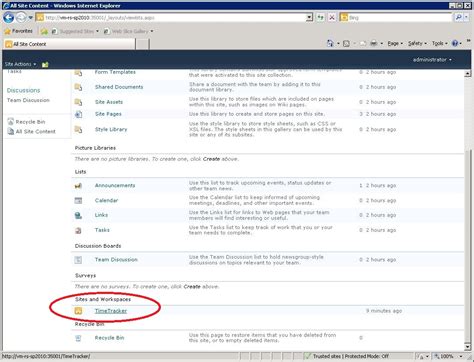Click the search magnifier icon next to Bing
The height and width of the screenshot is (362, 474).
tap(459, 17)
